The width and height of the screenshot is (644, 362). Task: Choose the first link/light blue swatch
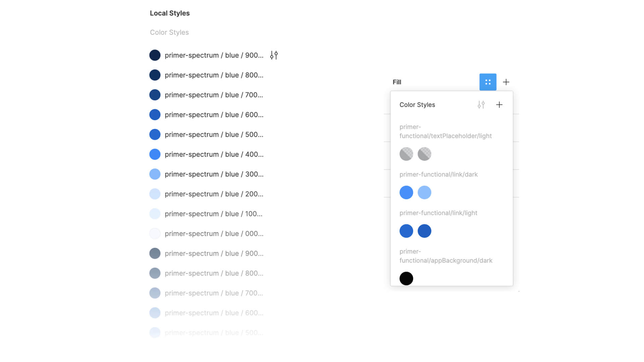tap(406, 231)
